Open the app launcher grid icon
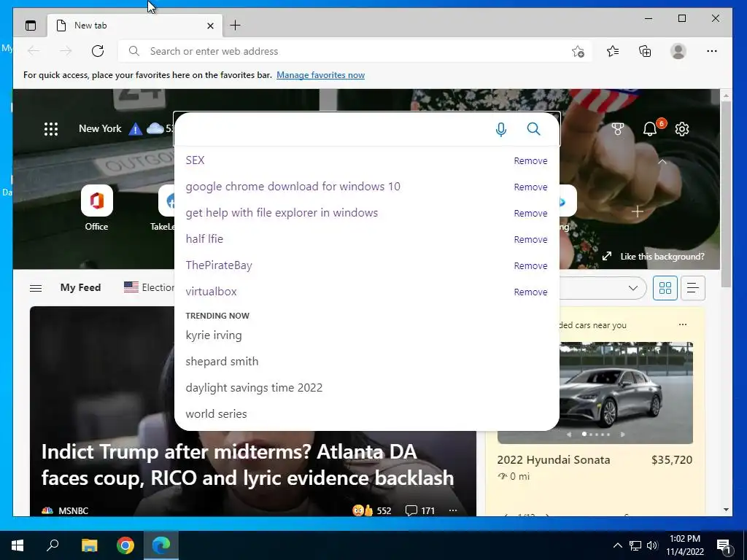Screen dimensions: 747x560 coord(51,129)
